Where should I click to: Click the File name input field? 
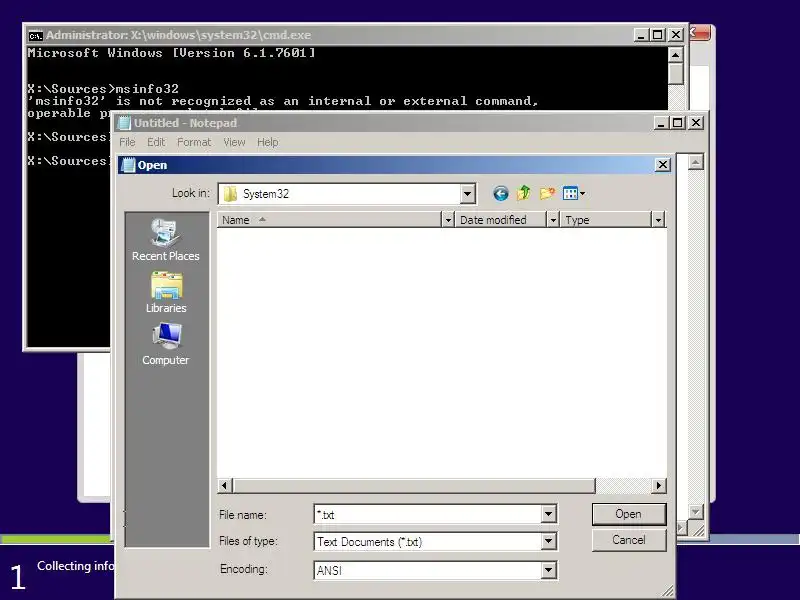[x=428, y=514]
